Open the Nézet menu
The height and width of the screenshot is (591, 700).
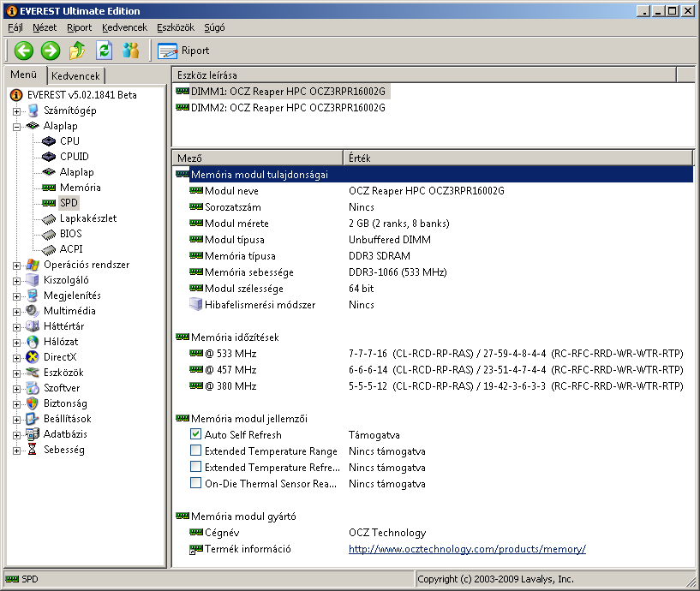(45, 27)
